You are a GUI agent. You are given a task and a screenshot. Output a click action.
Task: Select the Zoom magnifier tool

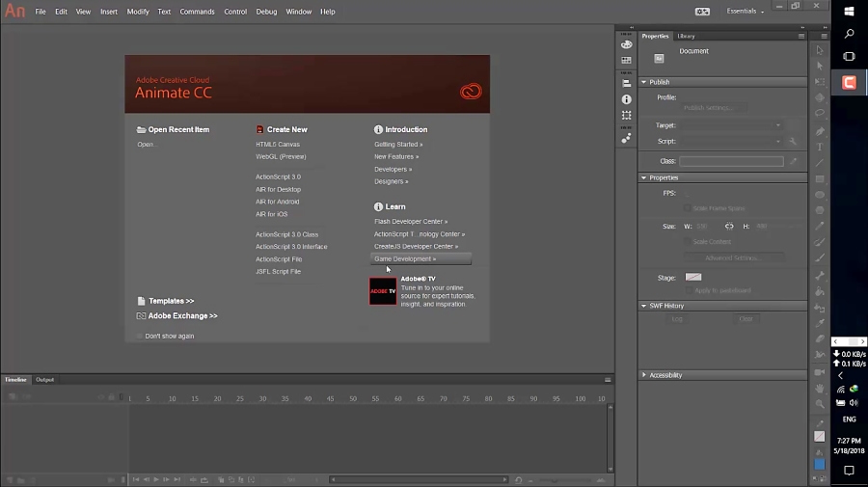pyautogui.click(x=820, y=404)
